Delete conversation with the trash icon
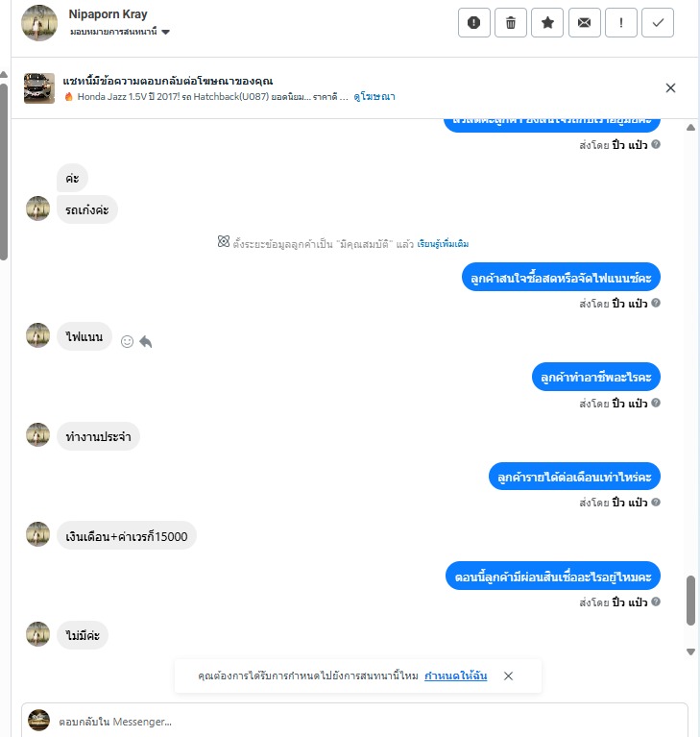Screen dimensions: 700x737 511,22
